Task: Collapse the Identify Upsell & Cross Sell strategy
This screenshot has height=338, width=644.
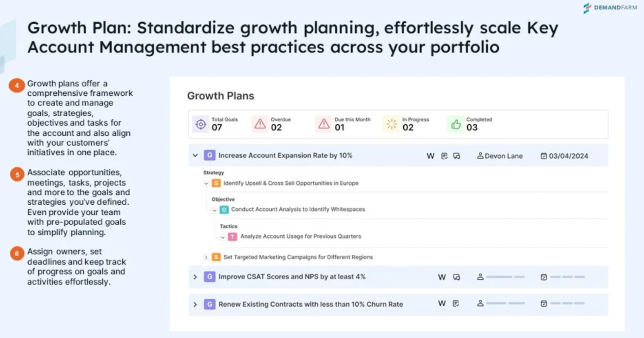Action: [206, 183]
